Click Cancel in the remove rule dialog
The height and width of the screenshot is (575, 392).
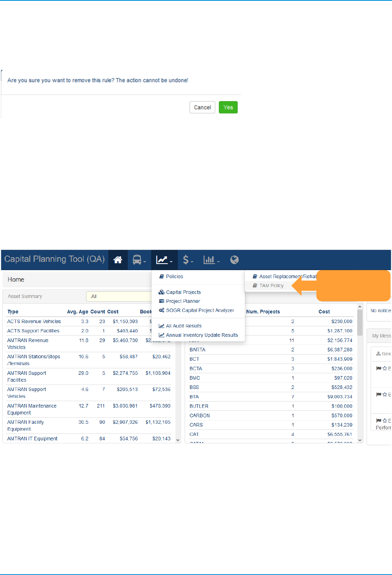pos(202,108)
